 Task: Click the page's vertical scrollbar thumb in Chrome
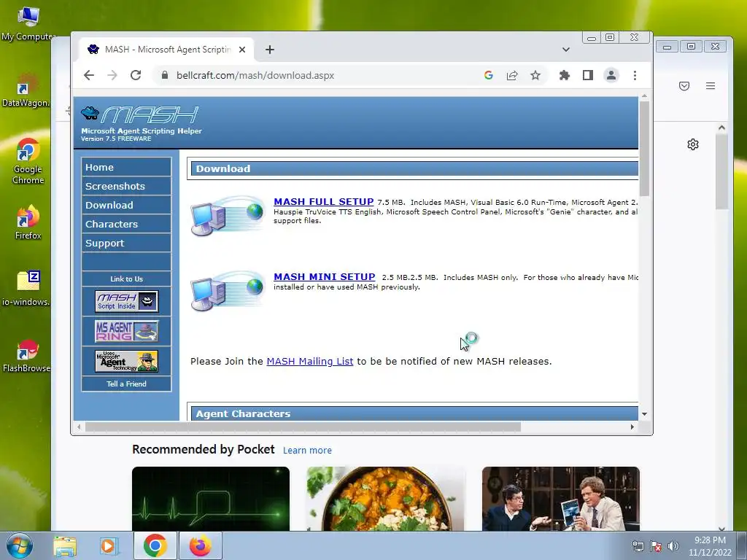click(644, 149)
